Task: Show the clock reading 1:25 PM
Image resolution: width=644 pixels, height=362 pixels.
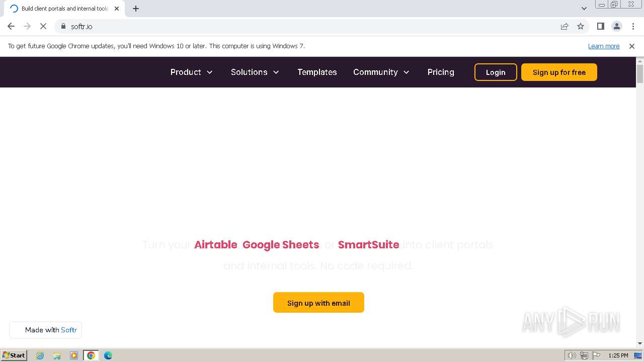Action: tap(618, 355)
